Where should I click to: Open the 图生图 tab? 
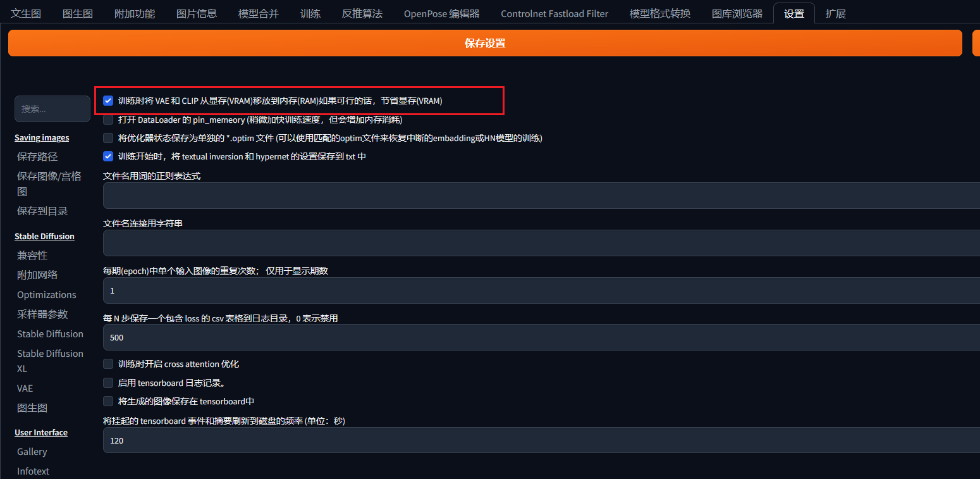78,13
